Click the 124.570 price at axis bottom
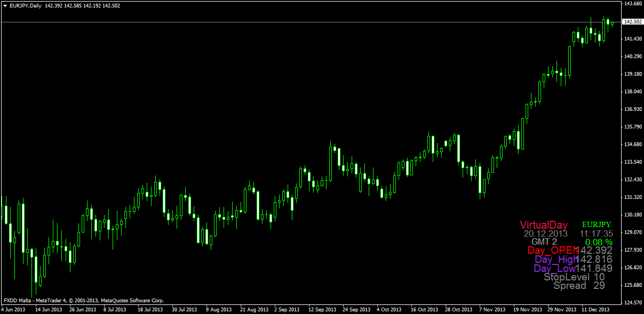The height and width of the screenshot is (314, 644). 632,303
